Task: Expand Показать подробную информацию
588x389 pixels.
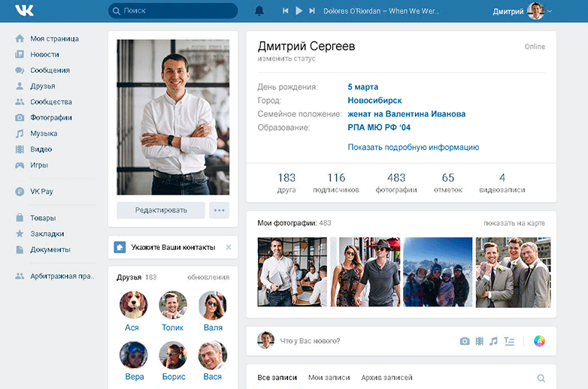Action: [x=414, y=147]
